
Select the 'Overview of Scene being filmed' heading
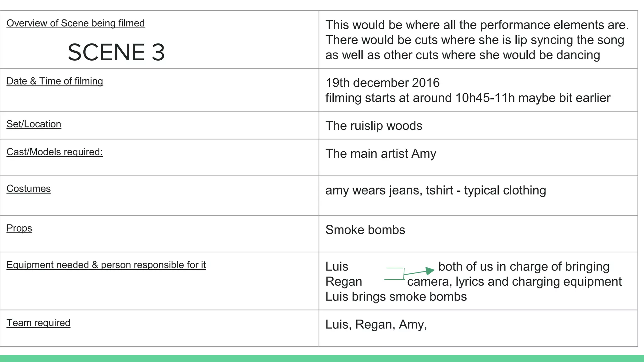point(75,23)
